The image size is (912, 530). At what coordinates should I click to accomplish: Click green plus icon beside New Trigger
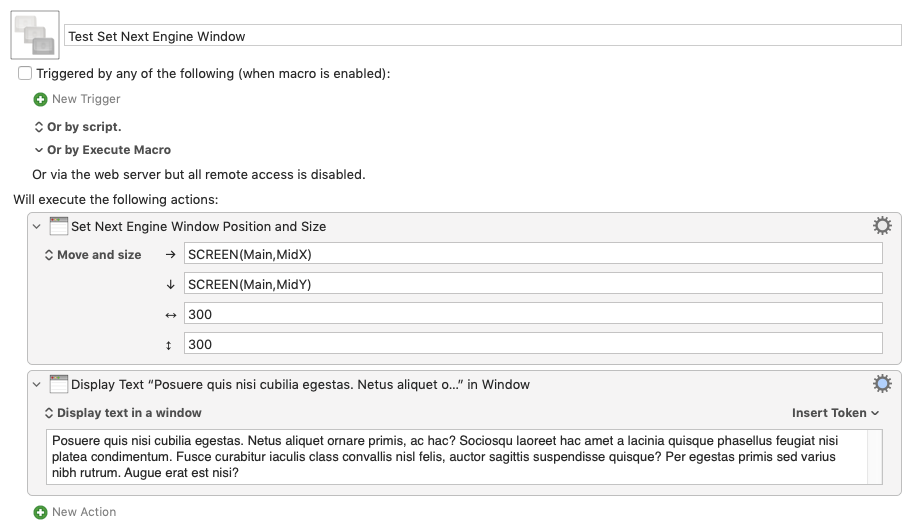point(40,99)
